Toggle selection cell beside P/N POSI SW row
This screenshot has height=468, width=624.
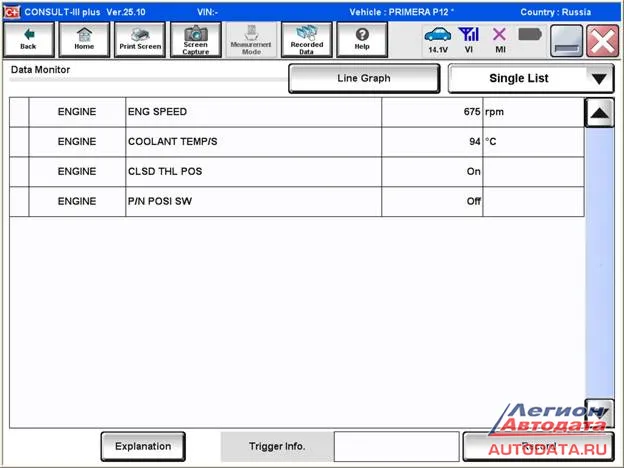click(x=19, y=202)
